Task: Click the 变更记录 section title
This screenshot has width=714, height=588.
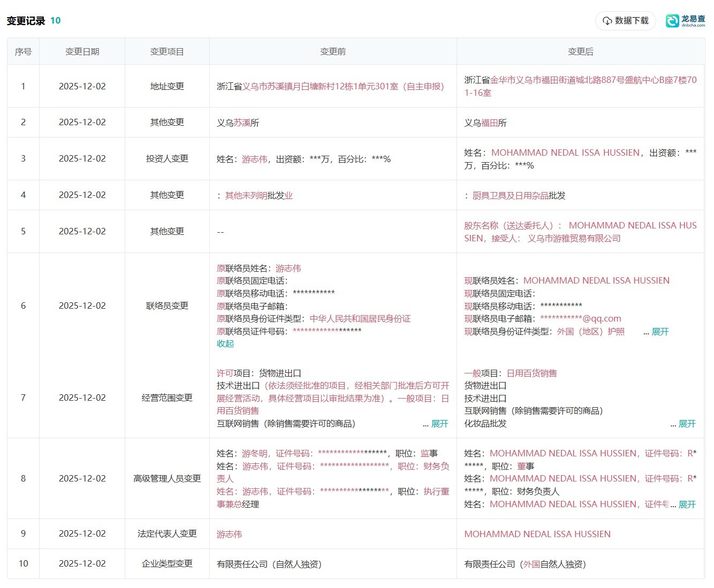Action: pos(26,21)
